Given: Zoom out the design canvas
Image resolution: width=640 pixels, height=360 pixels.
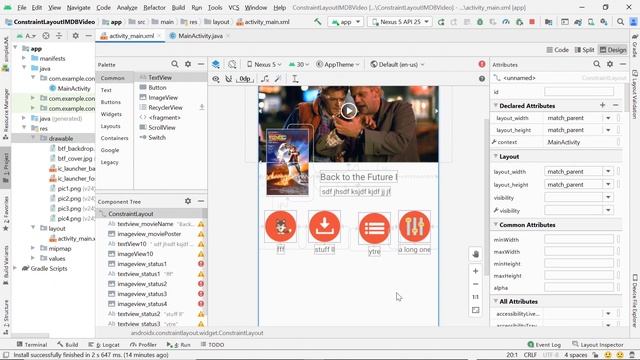Looking at the screenshot, I should 476,284.
